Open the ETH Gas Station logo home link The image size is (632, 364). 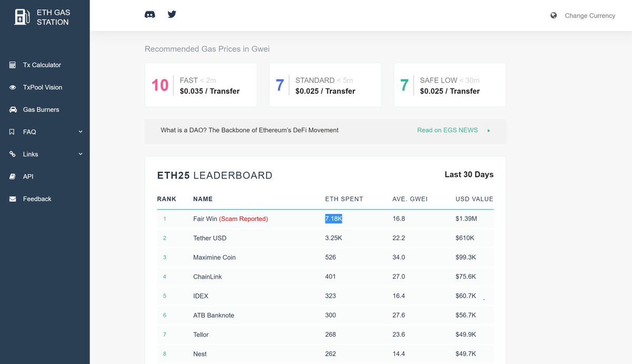coord(42,17)
